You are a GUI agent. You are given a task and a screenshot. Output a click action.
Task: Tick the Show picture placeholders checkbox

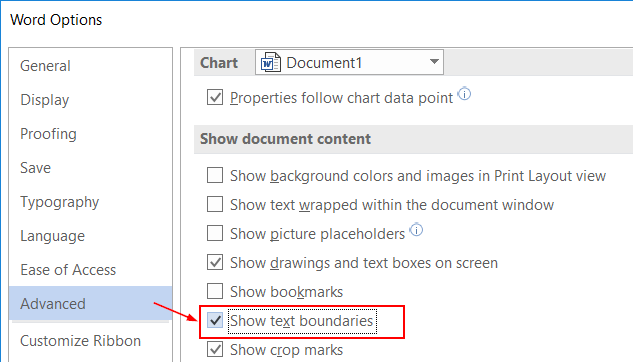215,233
